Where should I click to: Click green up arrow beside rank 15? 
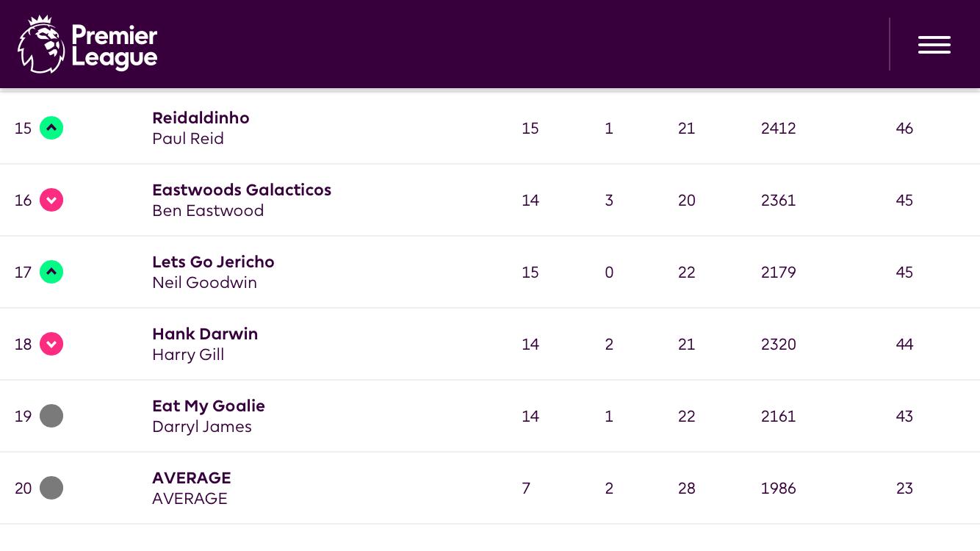pos(51,128)
